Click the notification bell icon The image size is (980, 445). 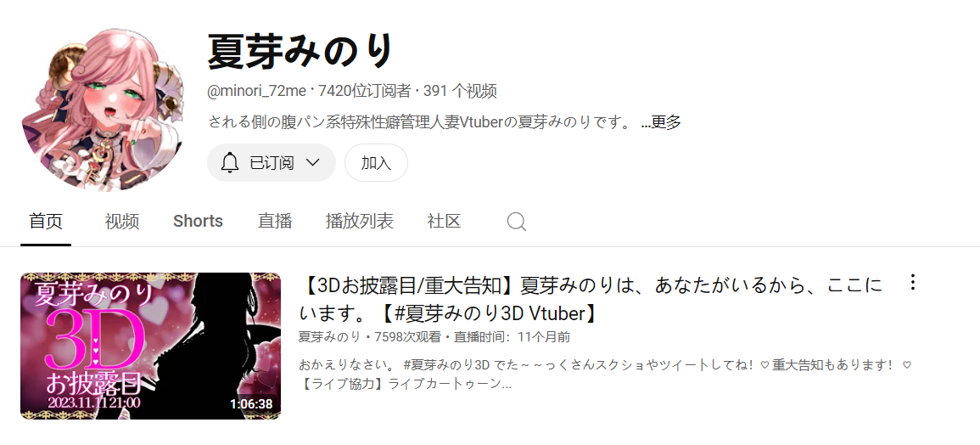point(230,163)
